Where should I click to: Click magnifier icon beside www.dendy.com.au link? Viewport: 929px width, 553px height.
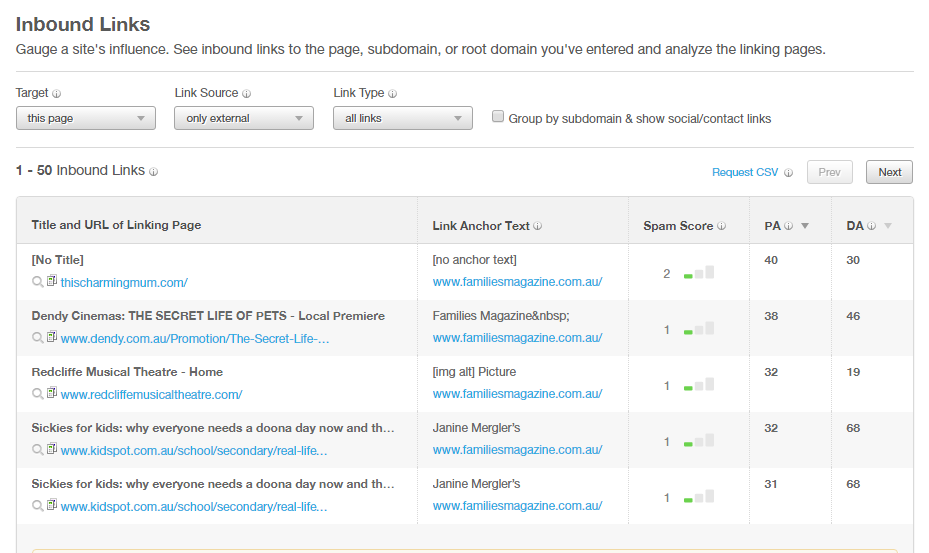37,337
